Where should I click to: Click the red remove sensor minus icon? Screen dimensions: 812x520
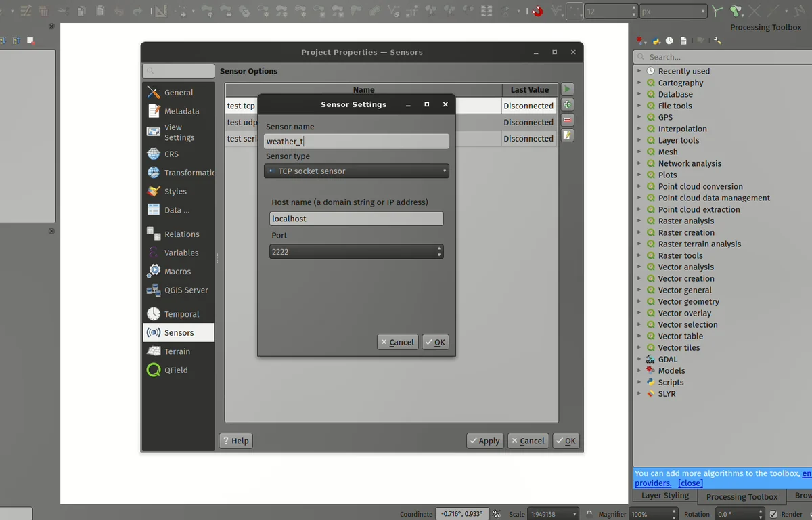click(x=568, y=121)
